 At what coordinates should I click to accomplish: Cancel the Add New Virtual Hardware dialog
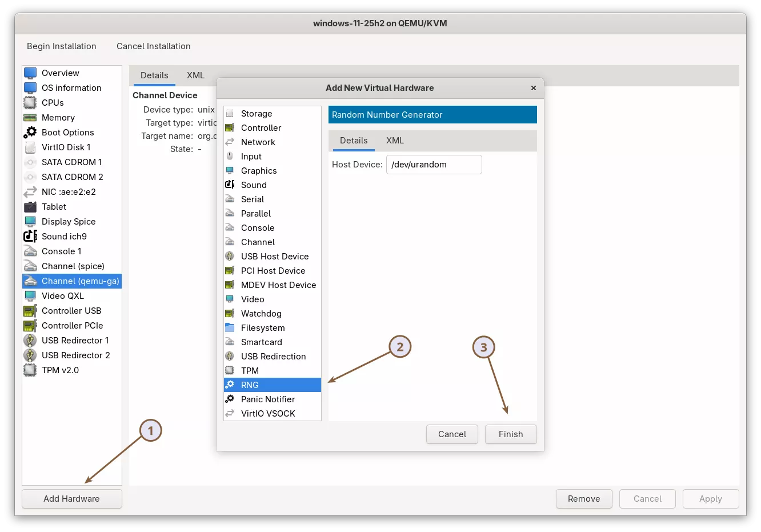(x=451, y=434)
